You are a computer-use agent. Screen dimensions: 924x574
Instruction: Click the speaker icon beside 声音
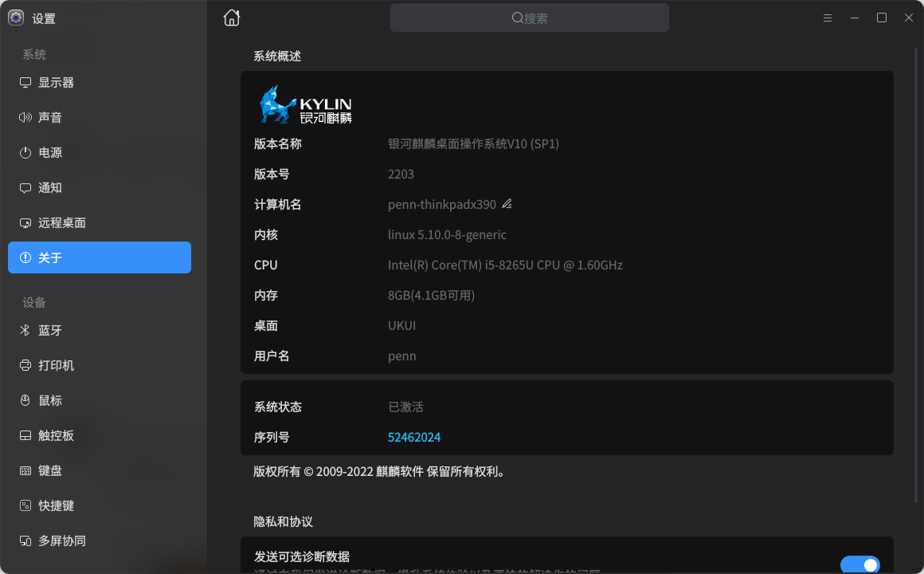pyautogui.click(x=25, y=117)
